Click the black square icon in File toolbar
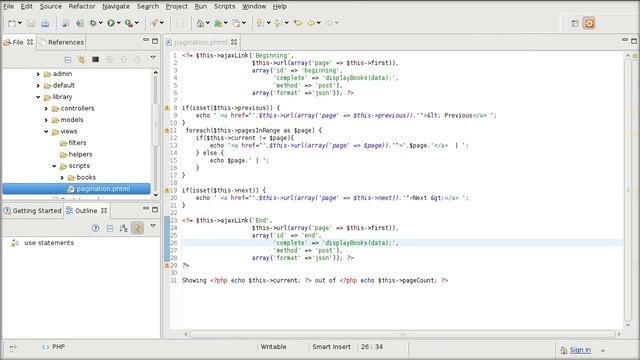Screen dimensions: 640x360 [96, 60]
